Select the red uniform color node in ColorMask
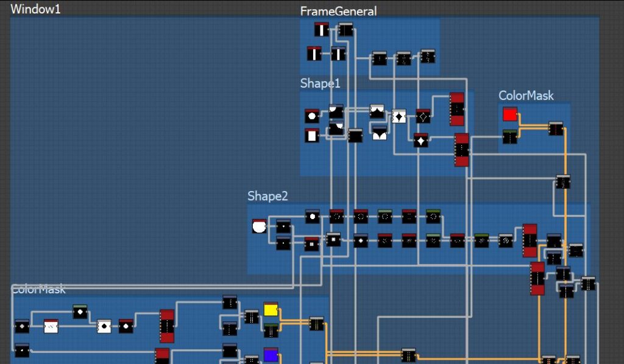The height and width of the screenshot is (364, 624). tap(510, 114)
